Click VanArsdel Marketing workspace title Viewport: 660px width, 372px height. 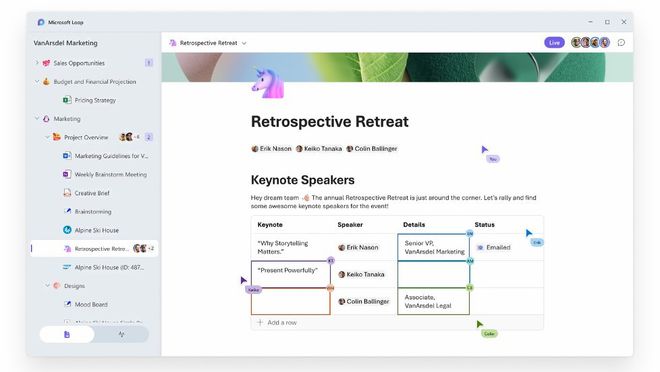click(x=65, y=43)
